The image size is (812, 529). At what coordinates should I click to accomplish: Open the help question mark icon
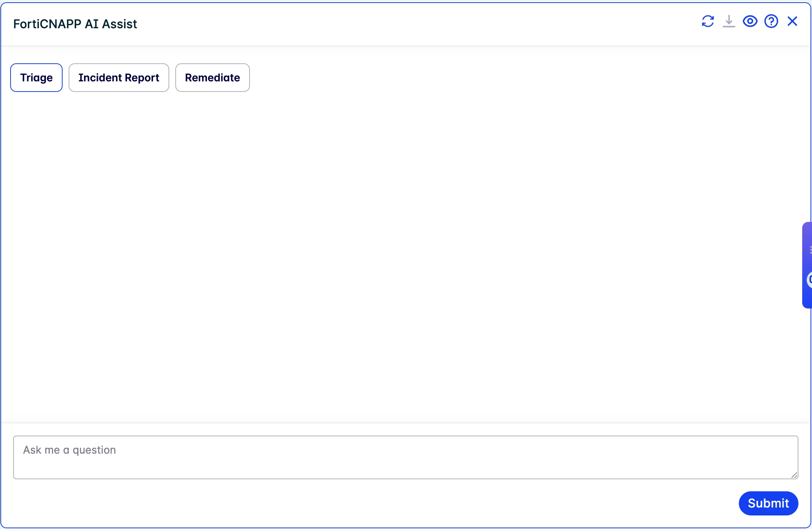click(x=771, y=21)
